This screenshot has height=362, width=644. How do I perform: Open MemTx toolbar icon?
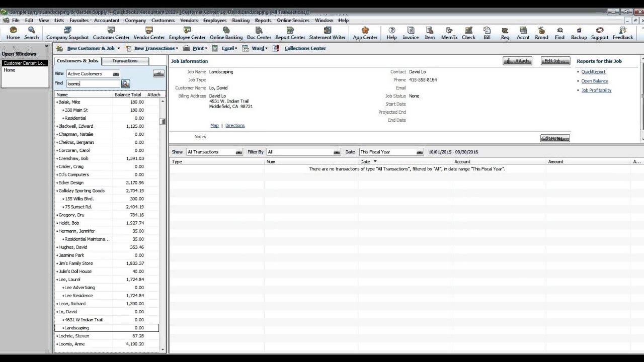[449, 33]
